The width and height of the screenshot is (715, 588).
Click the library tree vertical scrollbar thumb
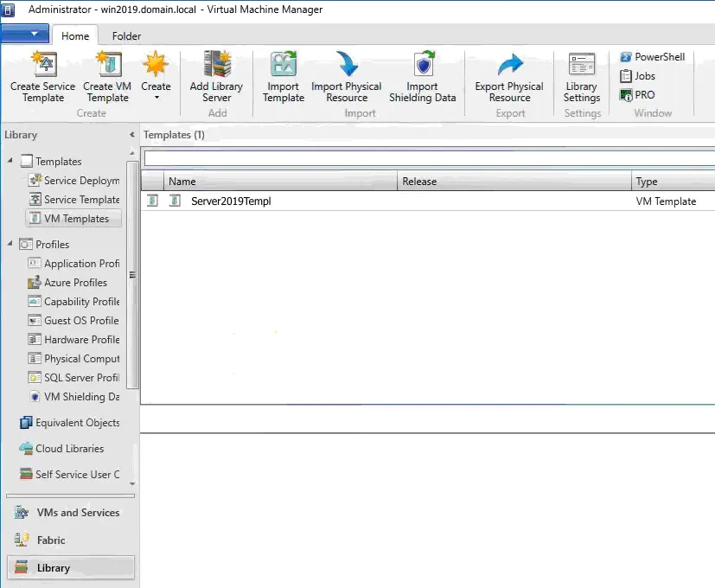[132, 275]
